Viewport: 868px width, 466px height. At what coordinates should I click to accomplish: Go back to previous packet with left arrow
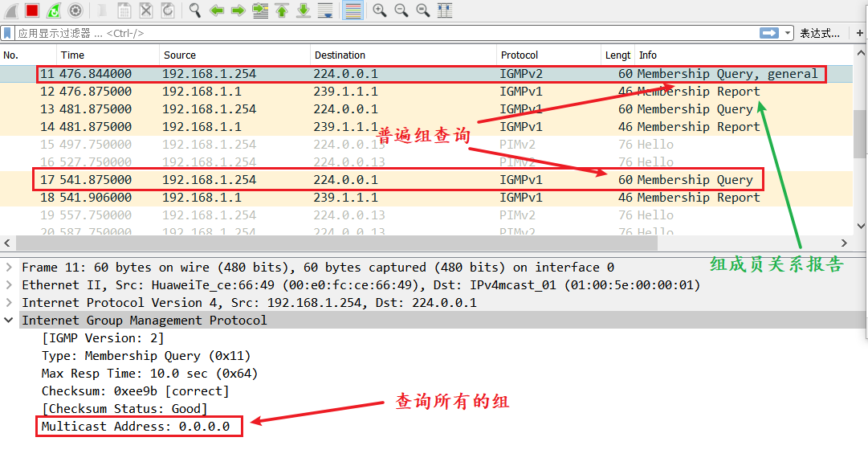(217, 10)
